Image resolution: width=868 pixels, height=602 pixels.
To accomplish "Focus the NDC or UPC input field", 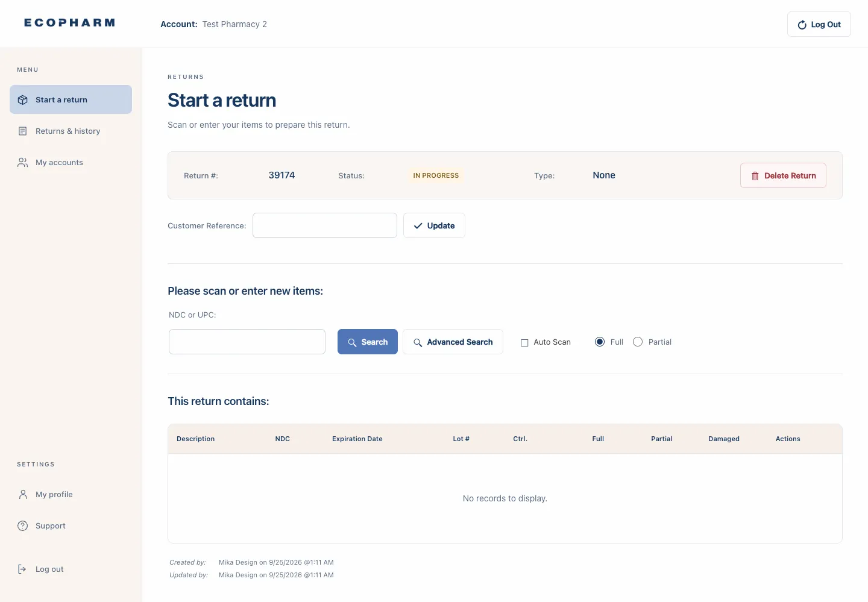I will point(247,342).
